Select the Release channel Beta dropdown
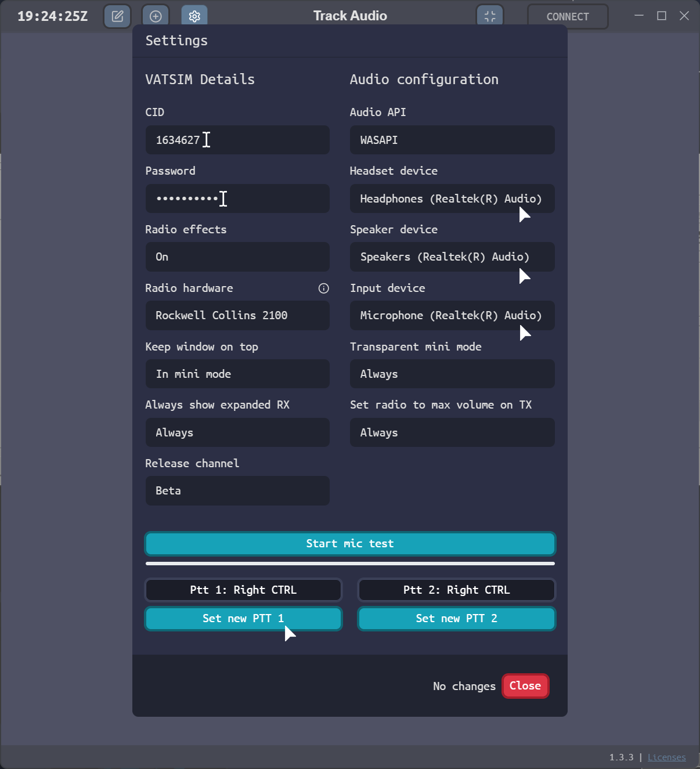Image resolution: width=700 pixels, height=769 pixels. point(237,491)
